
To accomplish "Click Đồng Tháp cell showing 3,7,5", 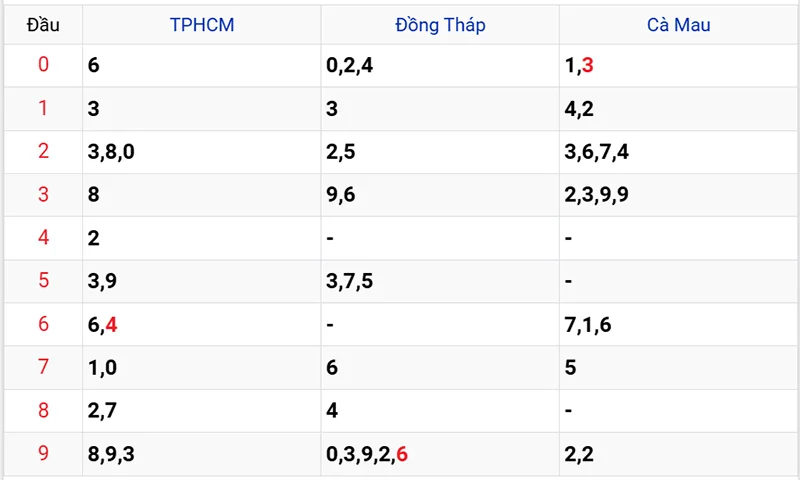I will pos(349,281).
